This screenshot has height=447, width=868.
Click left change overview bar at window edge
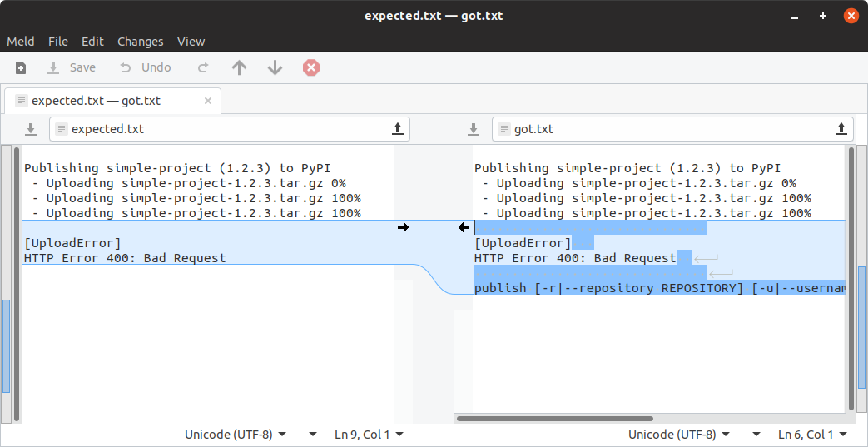click(6, 284)
